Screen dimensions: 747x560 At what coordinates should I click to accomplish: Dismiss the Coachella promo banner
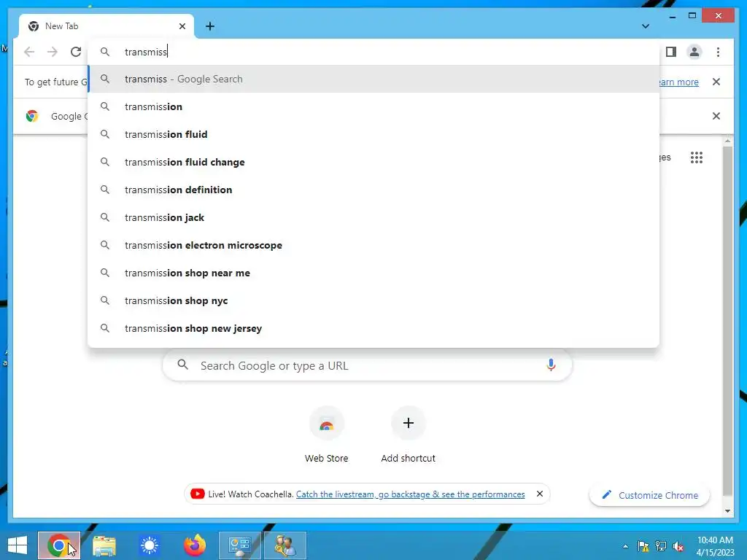(x=539, y=494)
